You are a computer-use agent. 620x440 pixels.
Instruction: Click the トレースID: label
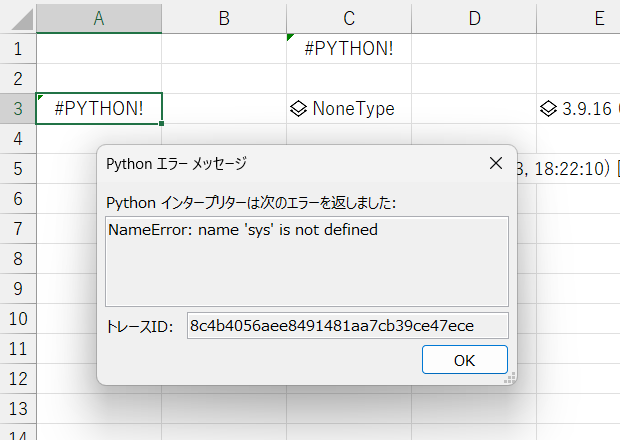click(x=140, y=327)
